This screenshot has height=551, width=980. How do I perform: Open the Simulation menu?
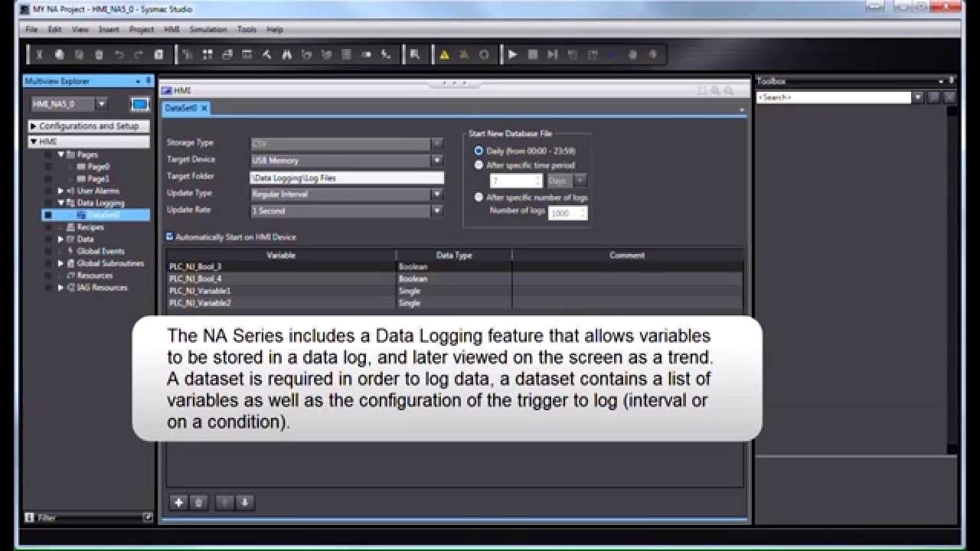coord(208,30)
